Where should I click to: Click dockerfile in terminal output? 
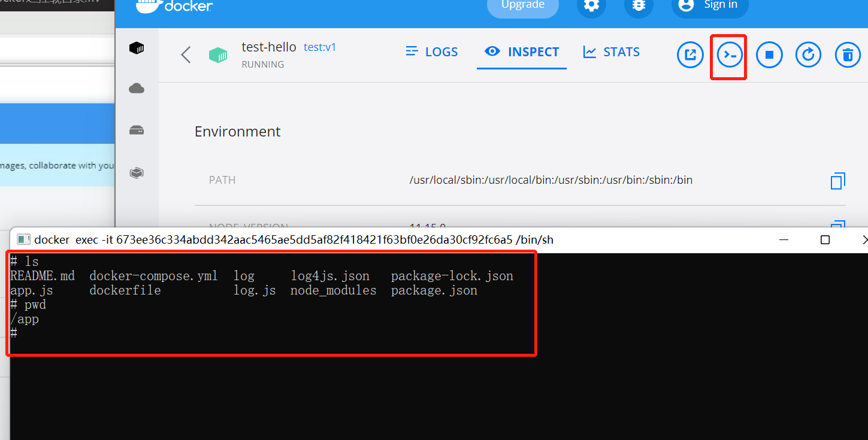pyautogui.click(x=125, y=290)
